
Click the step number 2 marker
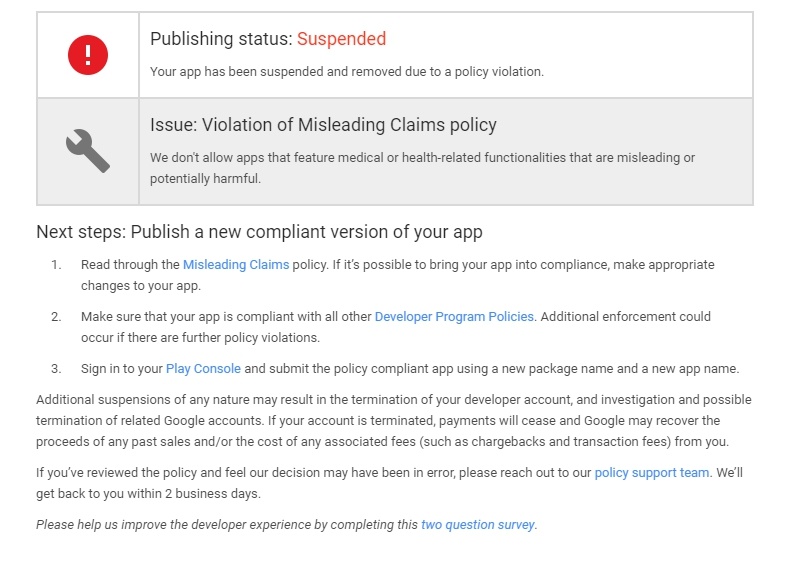point(57,317)
